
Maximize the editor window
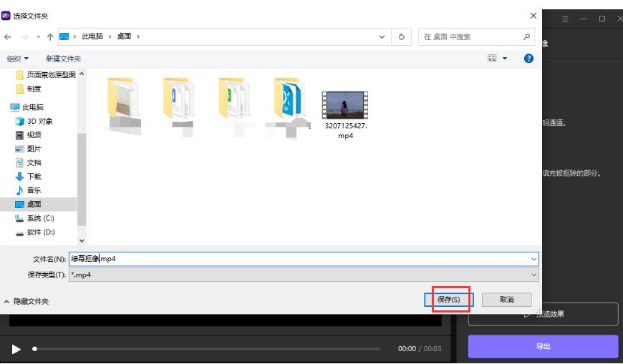coord(602,19)
